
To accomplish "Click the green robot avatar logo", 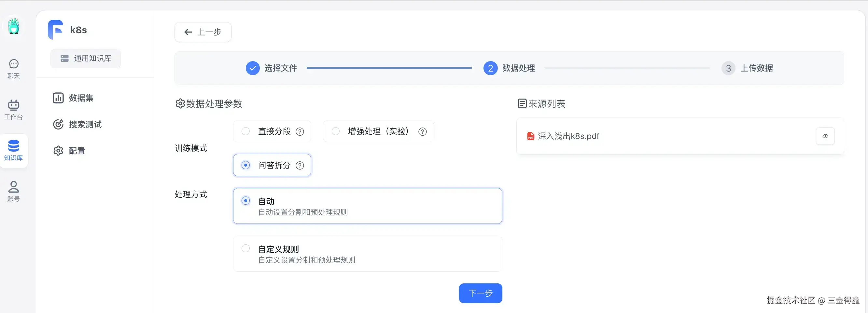I will click(13, 26).
